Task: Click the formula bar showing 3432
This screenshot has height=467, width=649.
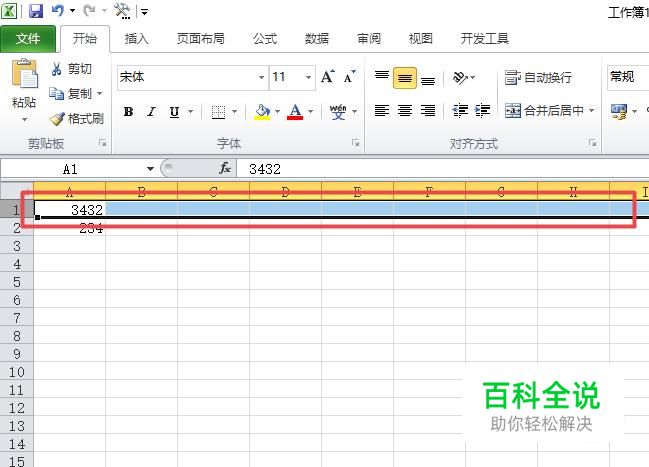Action: (x=443, y=169)
